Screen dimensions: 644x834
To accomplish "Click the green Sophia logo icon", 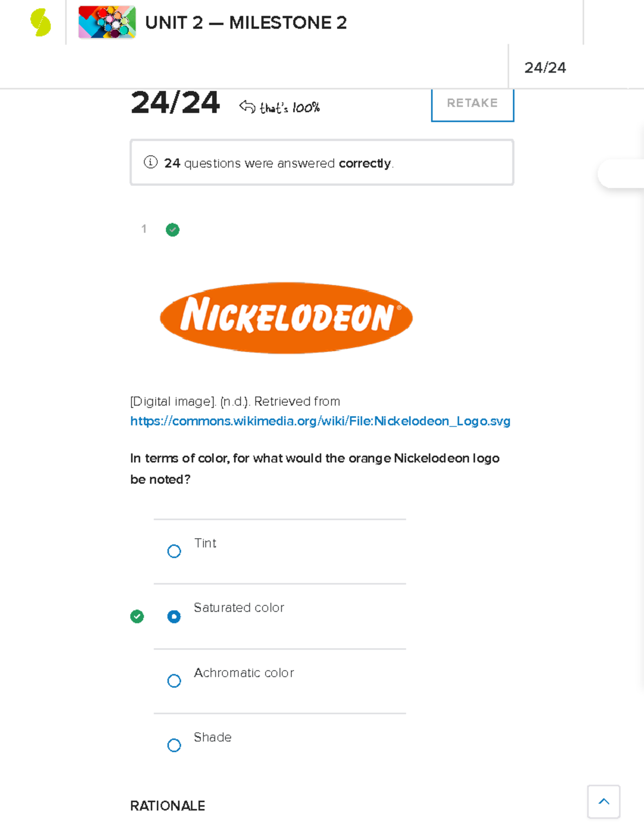I will (x=41, y=23).
